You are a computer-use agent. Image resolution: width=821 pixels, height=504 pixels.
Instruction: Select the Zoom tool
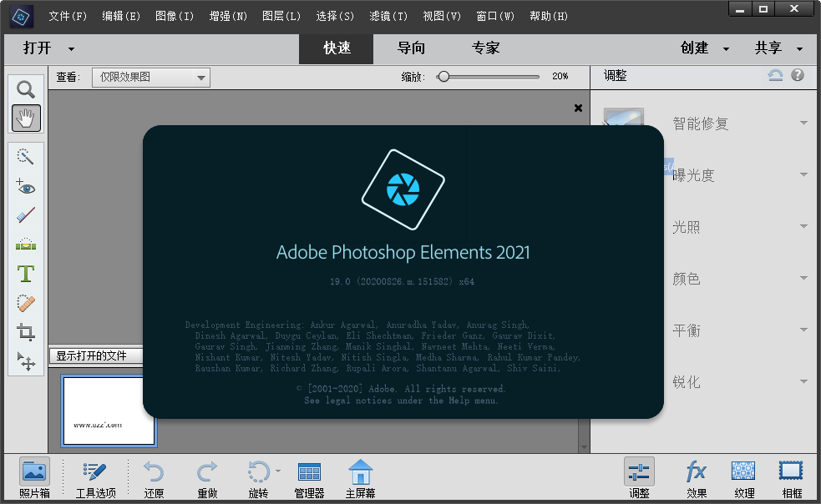pos(25,89)
